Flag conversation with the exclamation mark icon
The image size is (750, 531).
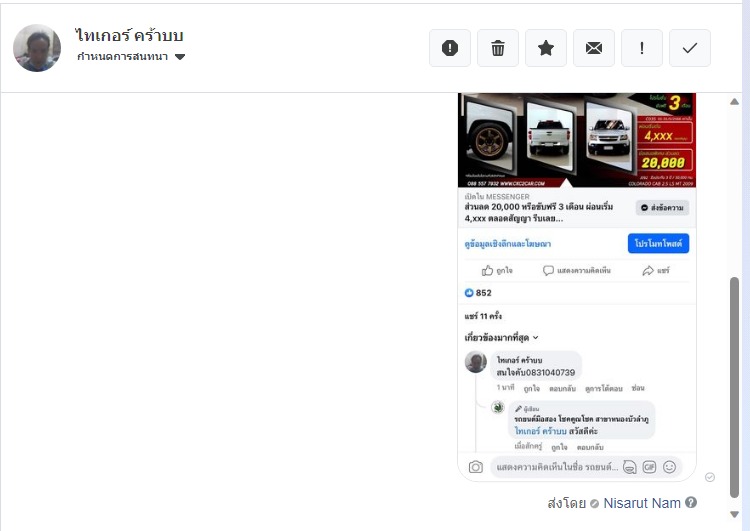point(641,48)
